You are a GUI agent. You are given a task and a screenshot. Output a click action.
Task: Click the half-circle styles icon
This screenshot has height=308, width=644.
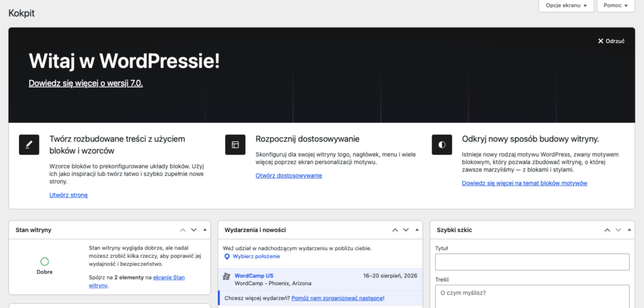pyautogui.click(x=442, y=145)
